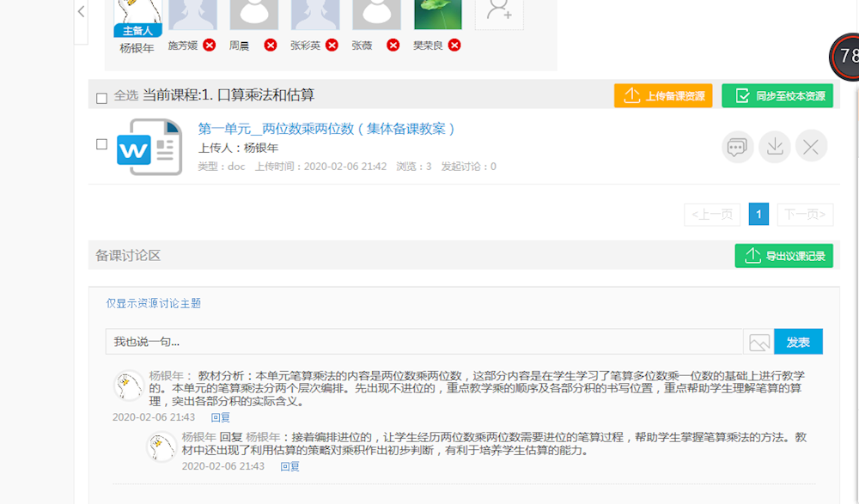
Task: Download the 第一单元 lesson plan document
Action: click(774, 146)
